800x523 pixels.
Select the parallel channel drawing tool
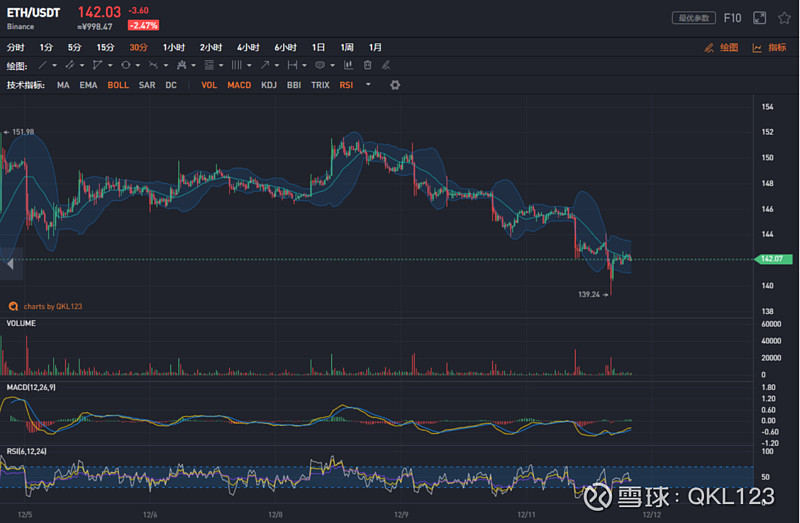[x=70, y=65]
